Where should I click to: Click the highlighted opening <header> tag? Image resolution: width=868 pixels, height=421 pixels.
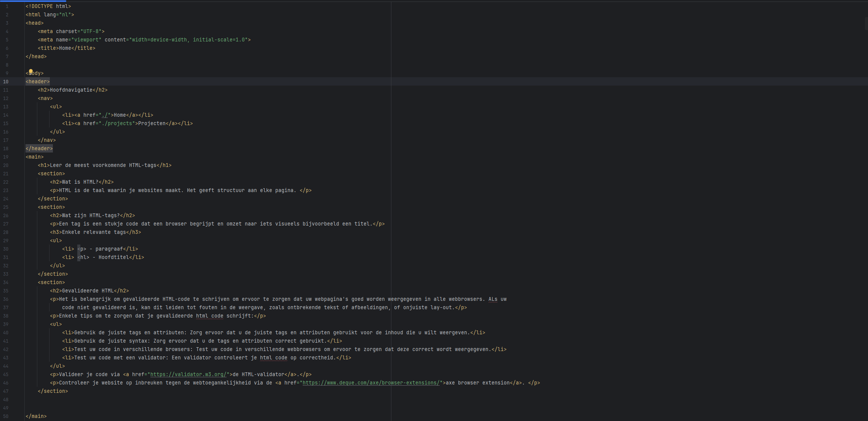[38, 82]
